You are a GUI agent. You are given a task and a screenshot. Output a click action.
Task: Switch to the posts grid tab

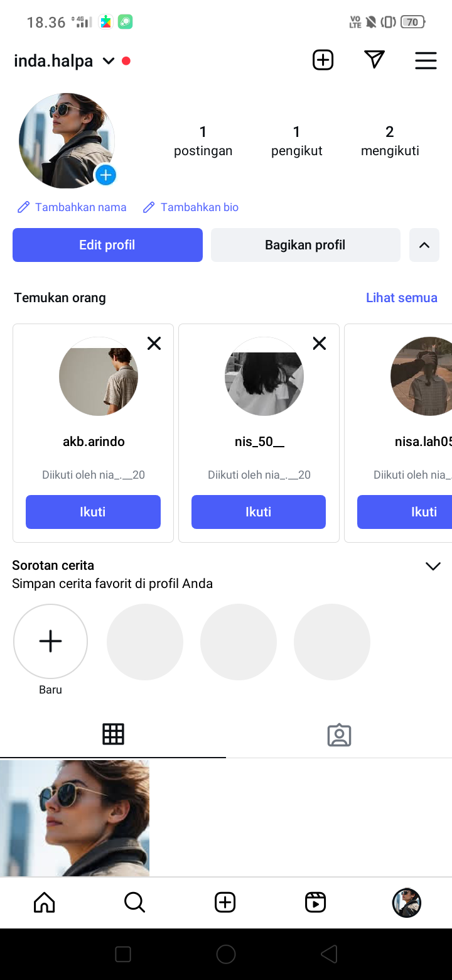pyautogui.click(x=113, y=734)
